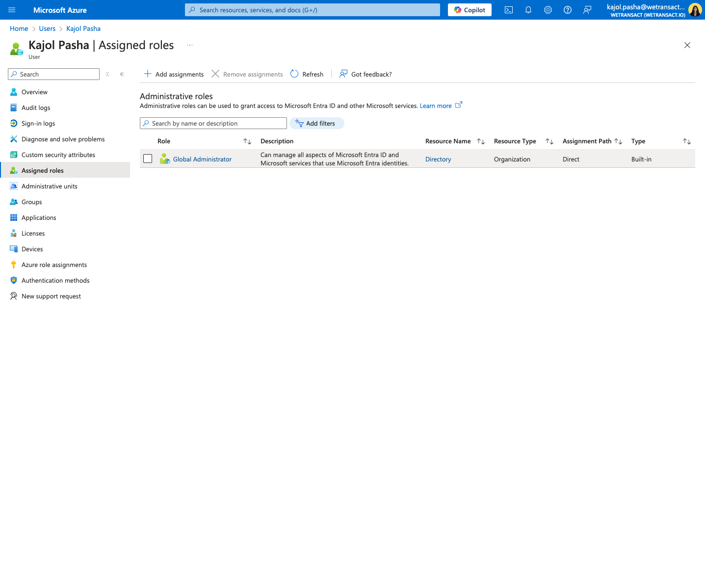Screen dimensions: 705x588
Task: Click into the sidebar Search field
Action: click(54, 74)
